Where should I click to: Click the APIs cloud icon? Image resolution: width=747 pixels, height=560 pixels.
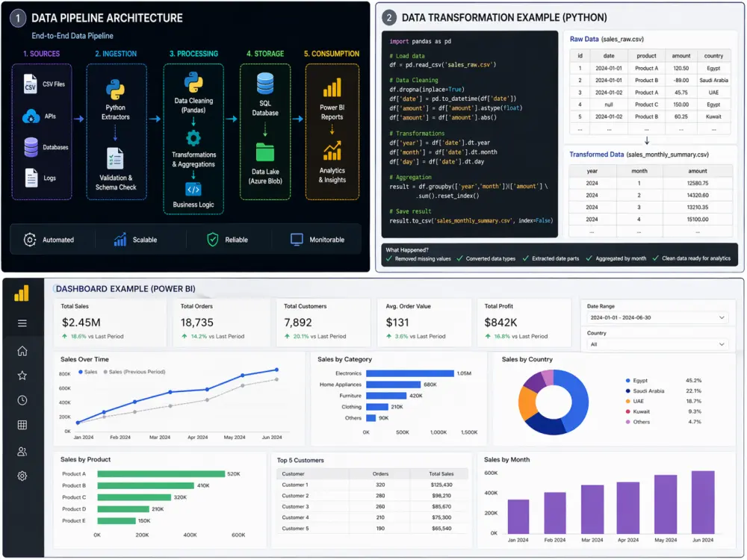tap(31, 116)
